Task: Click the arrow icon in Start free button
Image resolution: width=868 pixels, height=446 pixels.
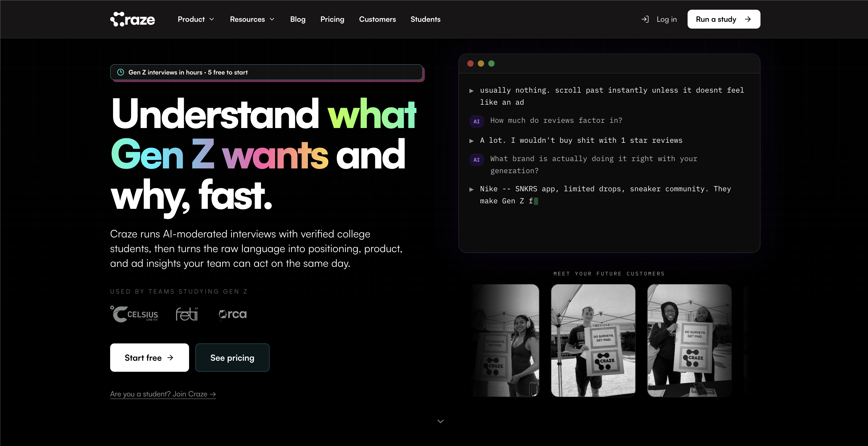Action: (x=170, y=357)
